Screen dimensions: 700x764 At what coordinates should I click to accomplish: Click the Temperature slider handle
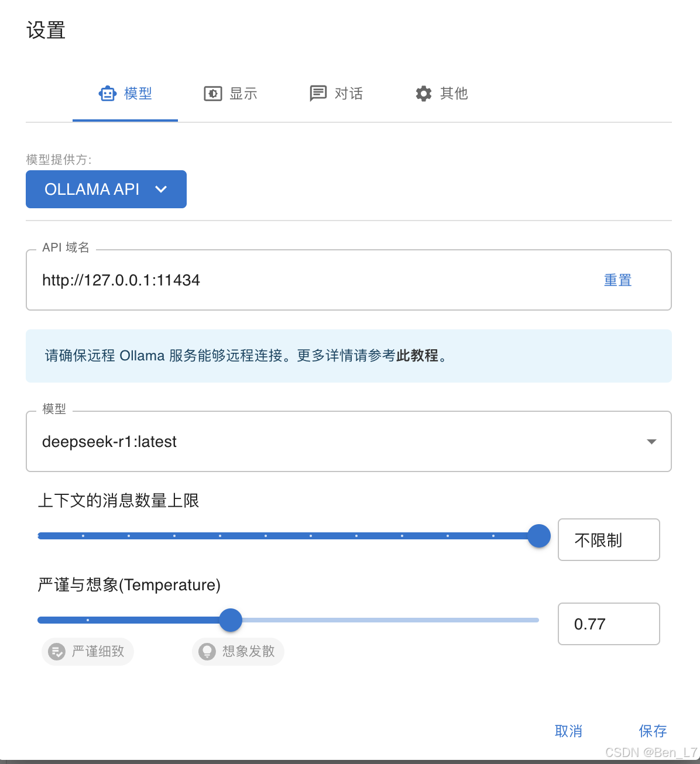pyautogui.click(x=231, y=620)
